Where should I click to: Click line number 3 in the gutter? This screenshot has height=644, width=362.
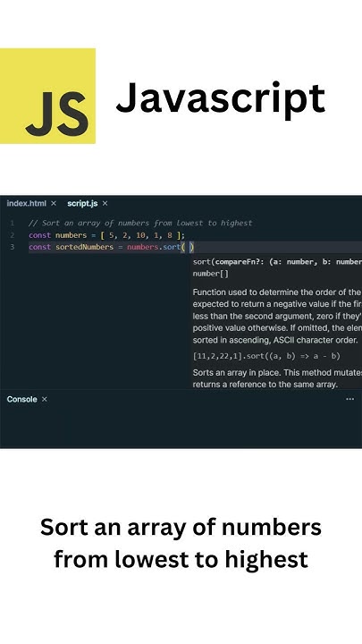(13, 247)
